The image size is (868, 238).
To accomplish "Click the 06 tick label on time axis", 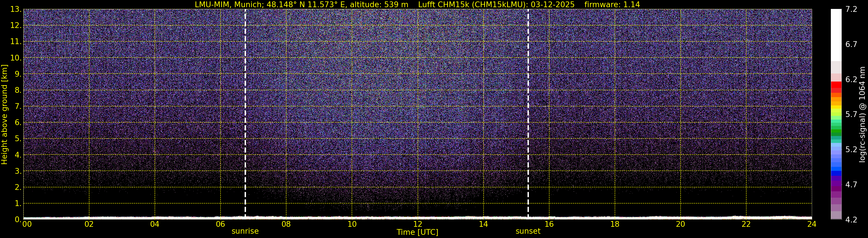I will click(220, 224).
